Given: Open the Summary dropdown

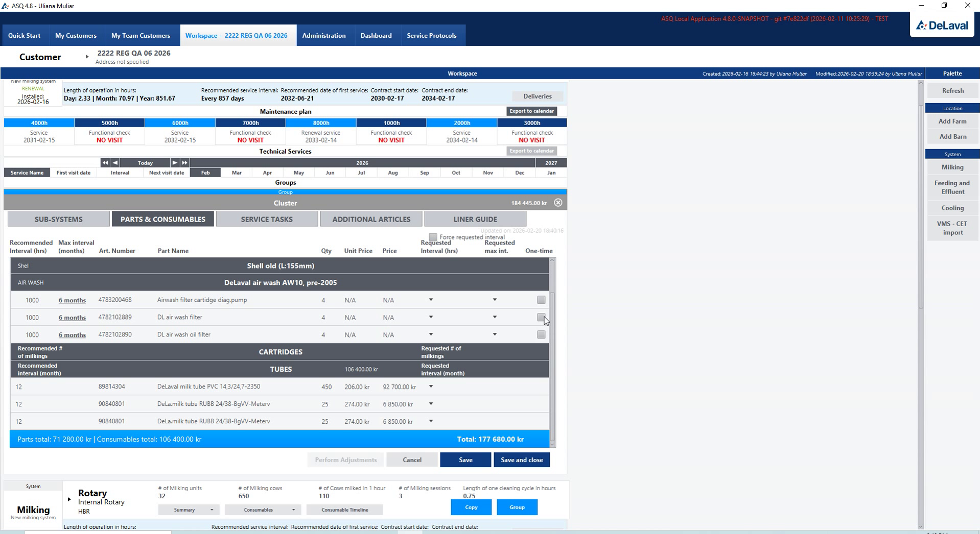Looking at the screenshot, I should pyautogui.click(x=189, y=510).
